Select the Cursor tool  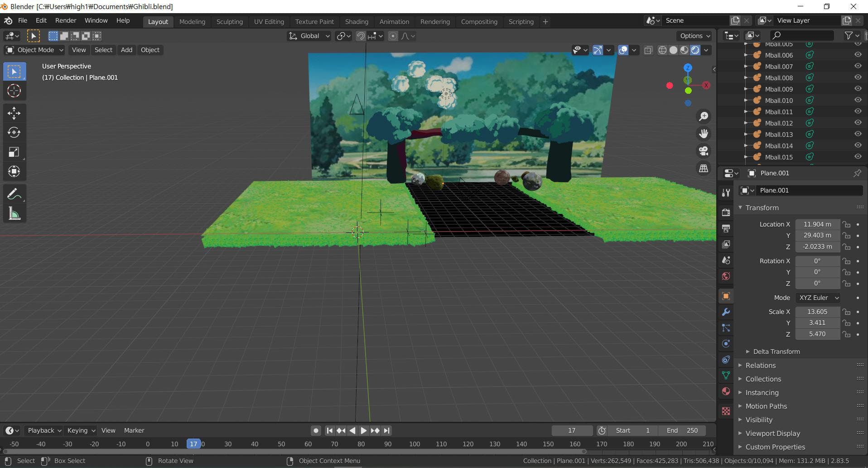pos(14,91)
